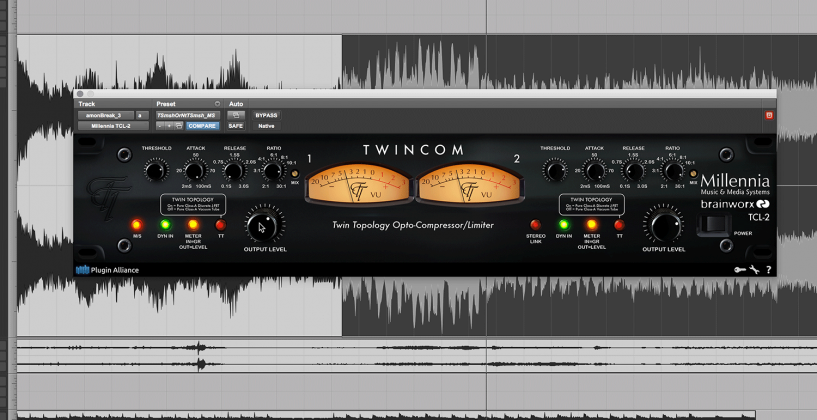Flip the POWER rocker switch
The height and width of the screenshot is (420, 817).
pyautogui.click(x=712, y=225)
